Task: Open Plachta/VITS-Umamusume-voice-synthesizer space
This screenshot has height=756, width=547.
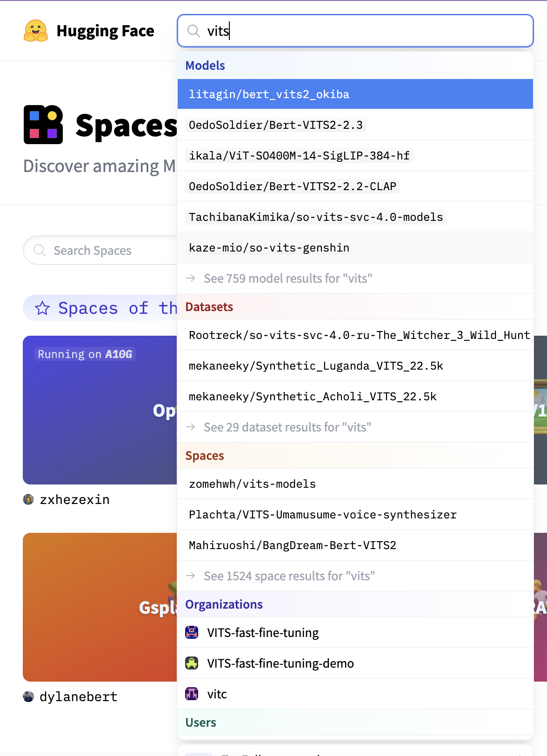Action: tap(355, 514)
